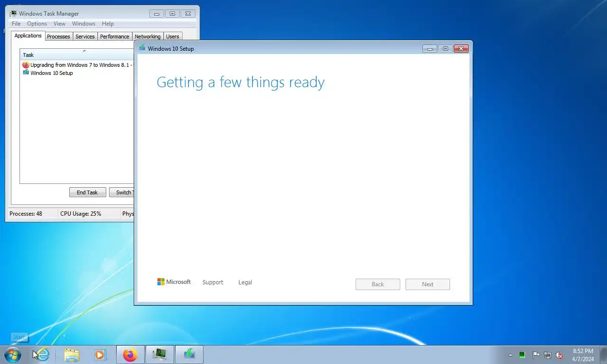Switch to the Networking tab

tap(147, 36)
